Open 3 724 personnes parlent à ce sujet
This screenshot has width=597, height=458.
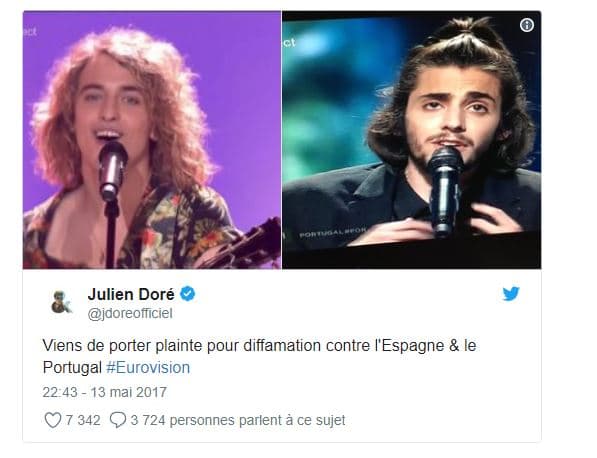click(238, 420)
